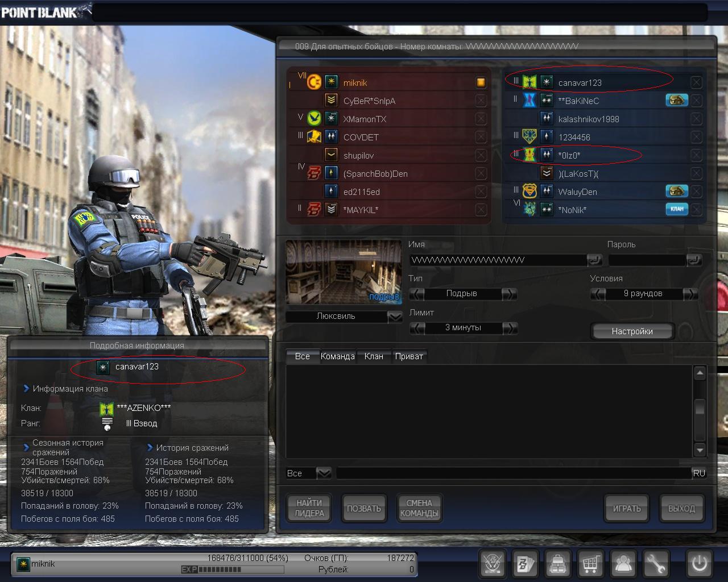Click the power exit icon

(699, 564)
